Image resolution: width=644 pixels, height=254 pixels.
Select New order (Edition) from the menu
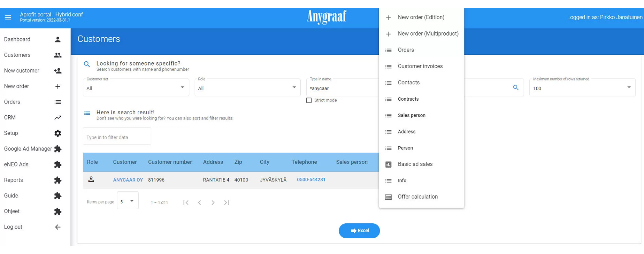pyautogui.click(x=421, y=17)
